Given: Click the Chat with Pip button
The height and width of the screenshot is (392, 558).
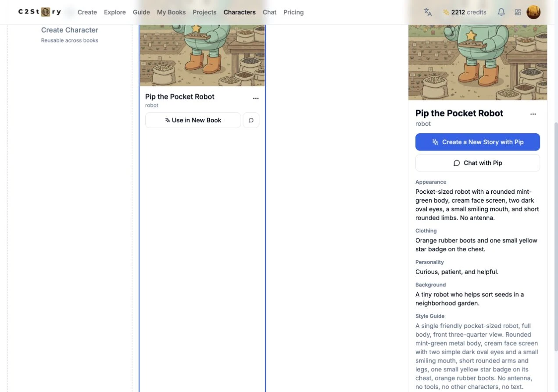Looking at the screenshot, I should coord(478,163).
